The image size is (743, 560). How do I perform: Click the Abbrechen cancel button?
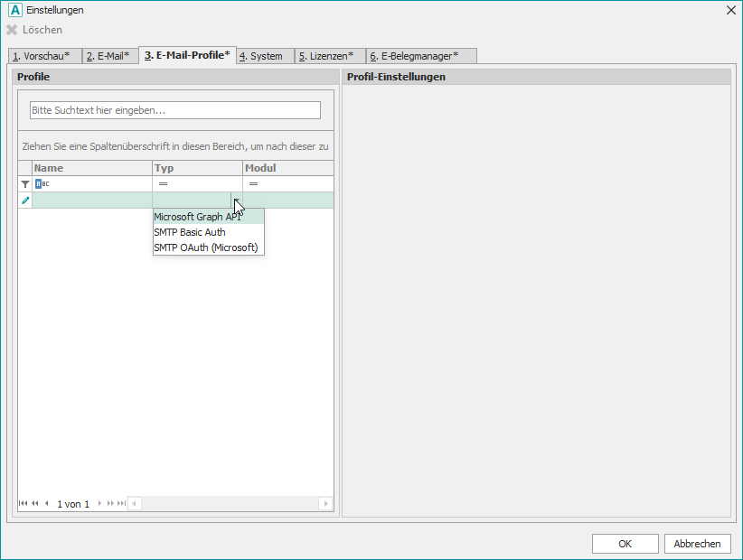(x=697, y=544)
